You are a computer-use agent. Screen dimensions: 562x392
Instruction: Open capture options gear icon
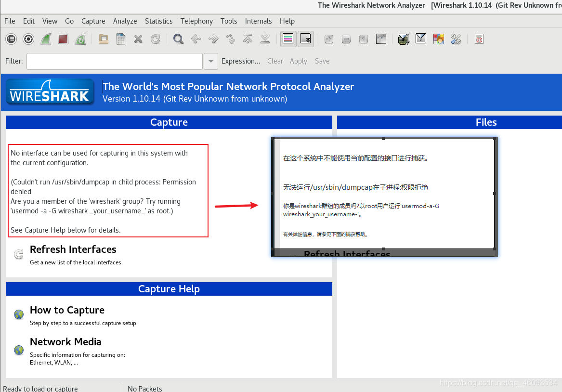[28, 39]
